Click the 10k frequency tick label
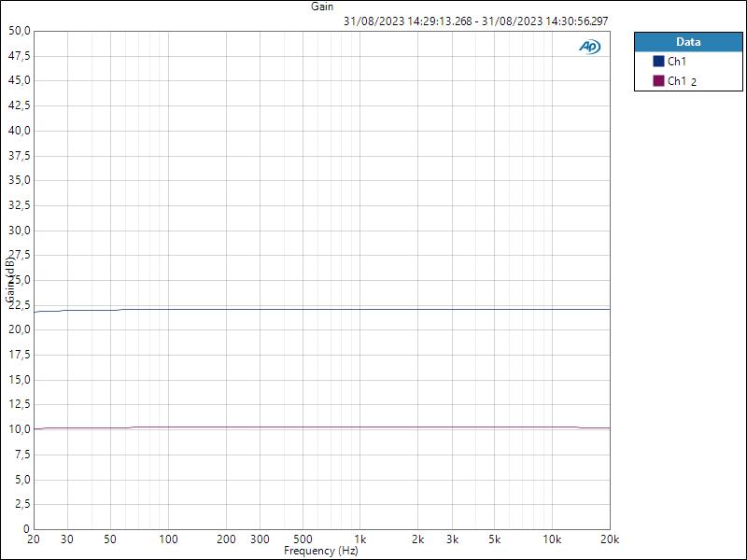Image resolution: width=747 pixels, height=560 pixels. pos(552,539)
